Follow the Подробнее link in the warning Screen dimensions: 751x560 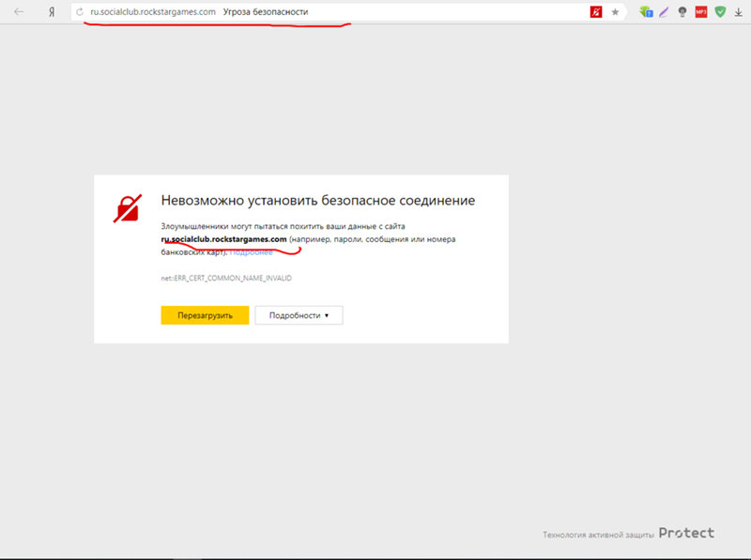pos(252,252)
